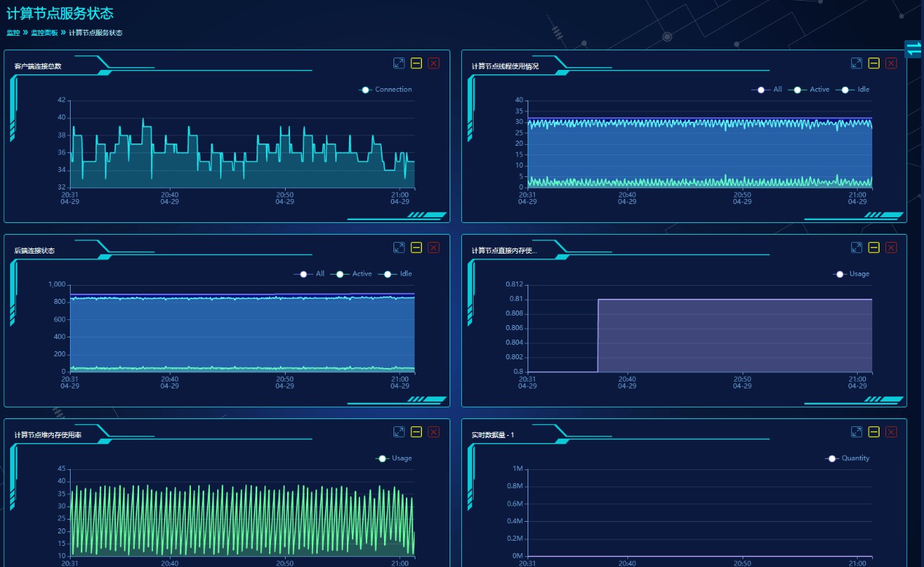The width and height of the screenshot is (924, 567).
Task: Toggle Usage legend in direct memory chart
Action: point(851,274)
